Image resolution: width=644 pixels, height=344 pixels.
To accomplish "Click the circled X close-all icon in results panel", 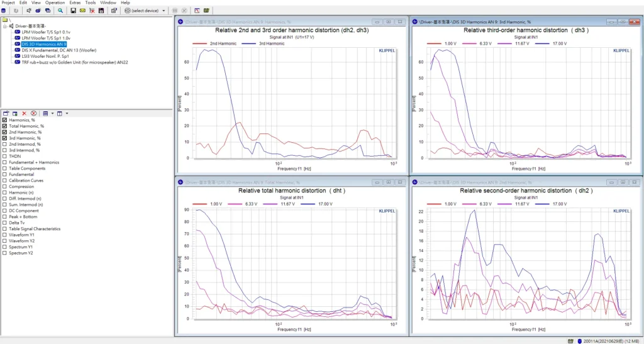I will (x=34, y=113).
